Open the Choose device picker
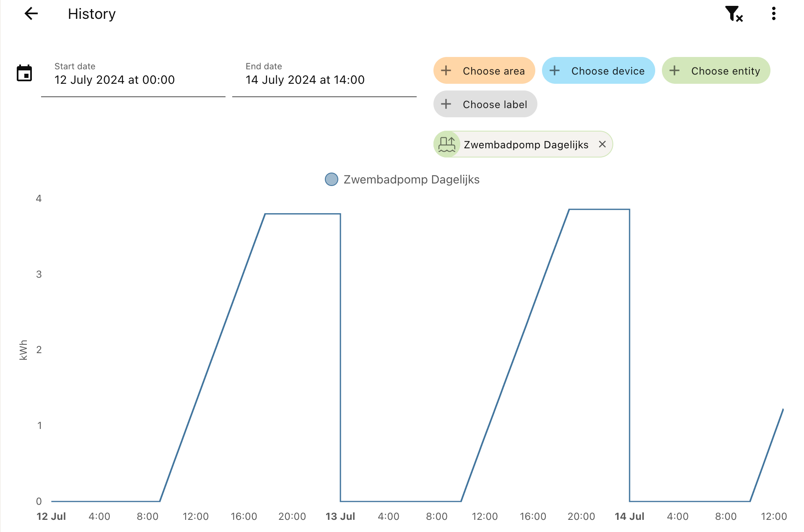The height and width of the screenshot is (532, 804). tap(599, 70)
